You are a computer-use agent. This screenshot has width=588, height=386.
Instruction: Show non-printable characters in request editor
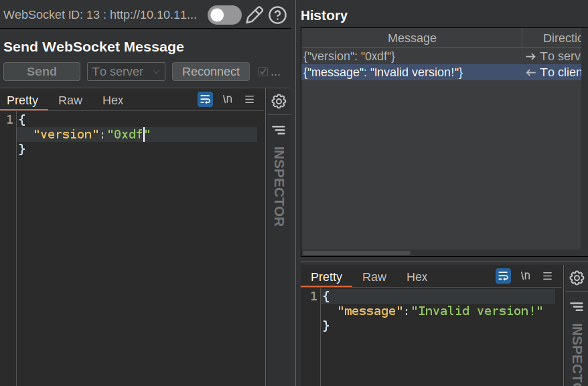pos(228,100)
